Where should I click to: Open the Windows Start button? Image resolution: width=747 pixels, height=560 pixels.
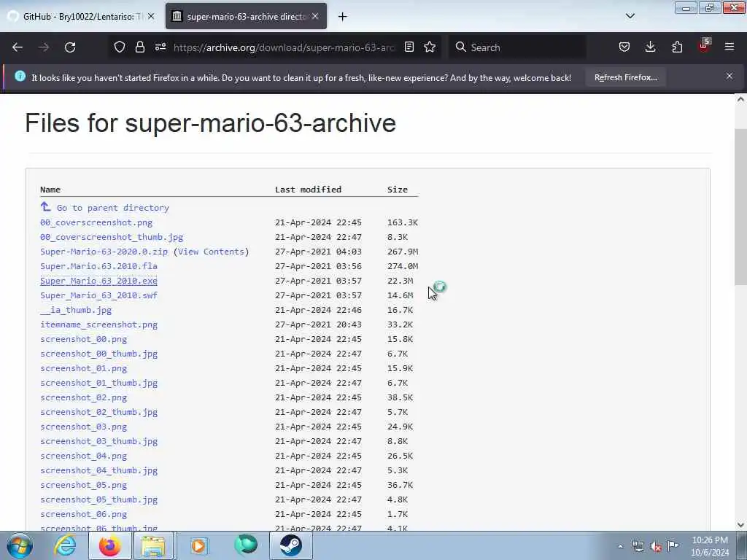pos(19,545)
